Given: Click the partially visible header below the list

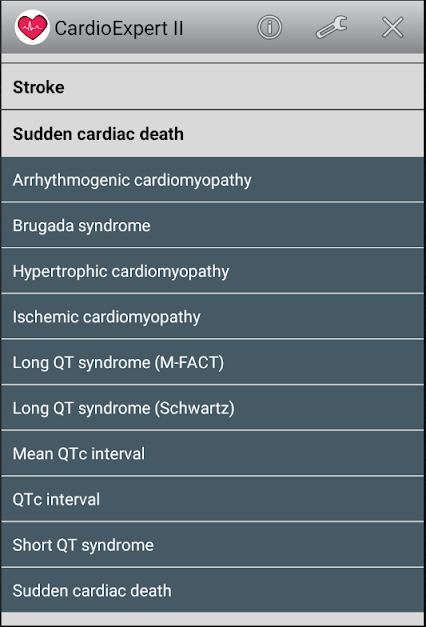Looking at the screenshot, I should pos(212,619).
